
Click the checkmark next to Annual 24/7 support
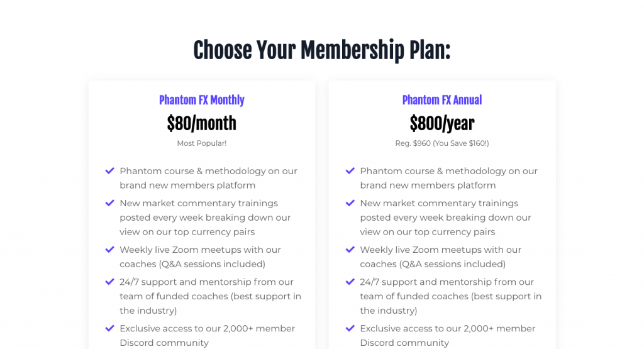(350, 282)
